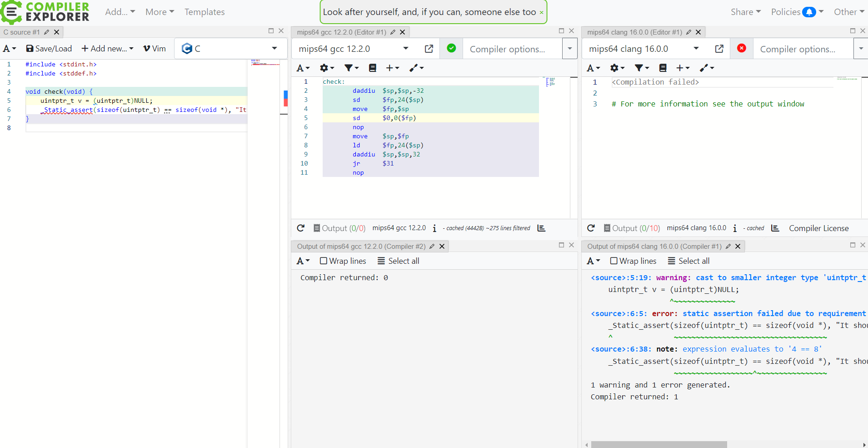
Task: Select the C source #1 tab
Action: tap(21, 32)
